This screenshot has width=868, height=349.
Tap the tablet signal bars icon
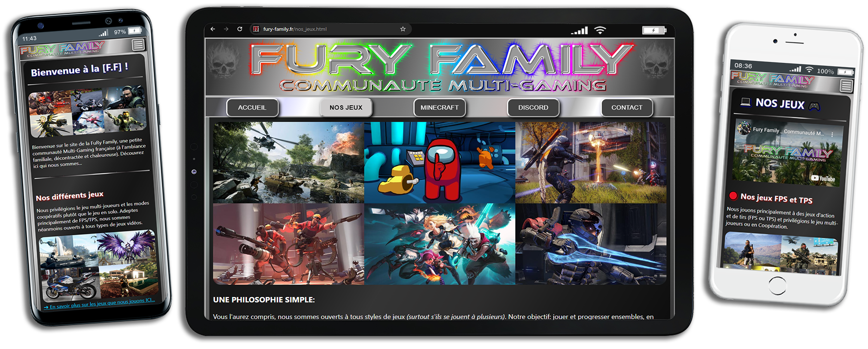pyautogui.click(x=579, y=31)
